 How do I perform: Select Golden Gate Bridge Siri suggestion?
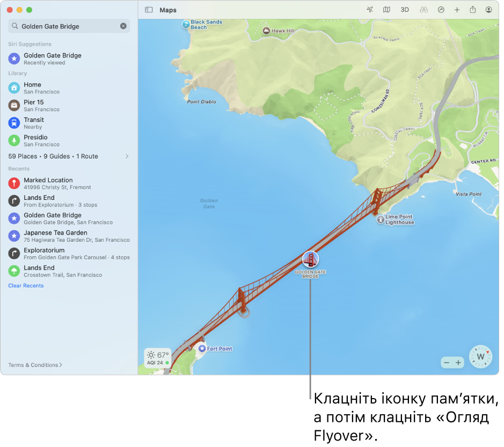(x=69, y=59)
